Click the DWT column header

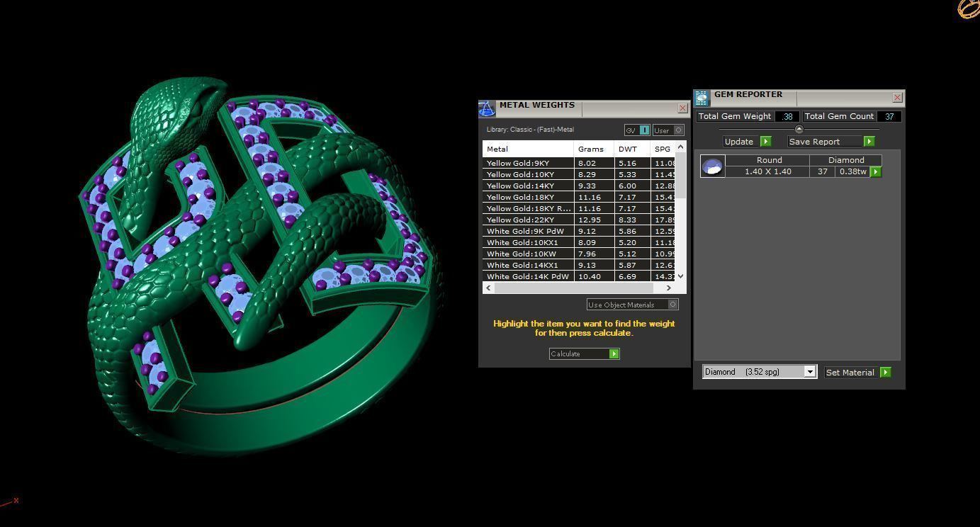[632, 149]
